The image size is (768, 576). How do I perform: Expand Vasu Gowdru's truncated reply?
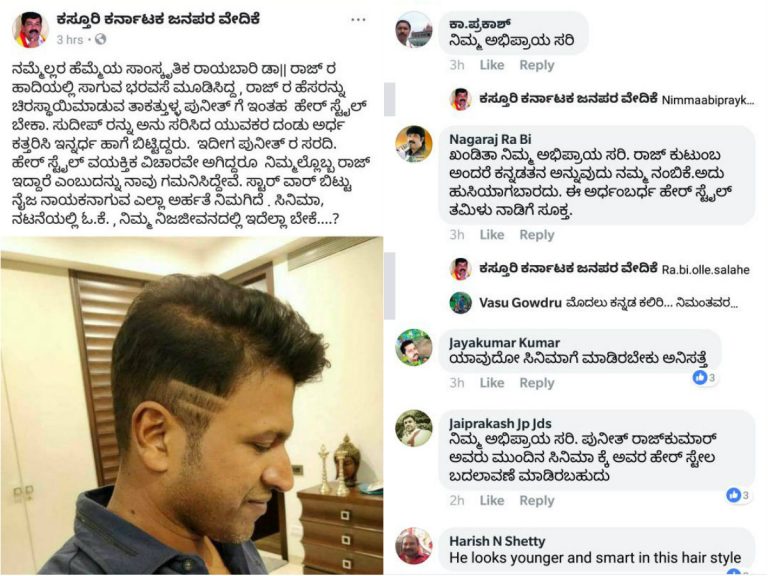coord(651,303)
